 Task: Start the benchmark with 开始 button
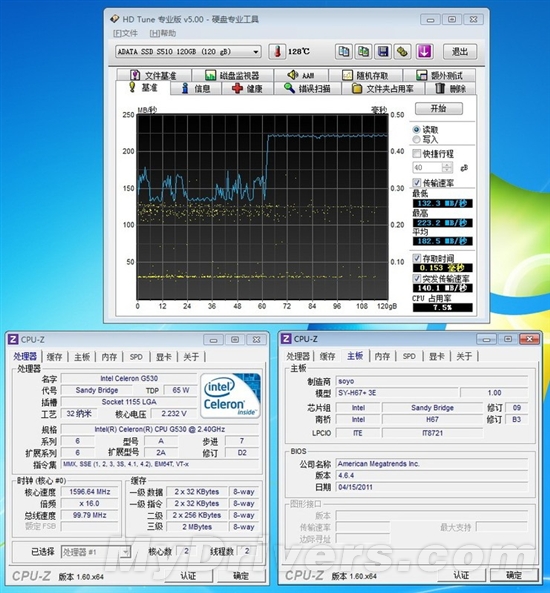pyautogui.click(x=438, y=109)
